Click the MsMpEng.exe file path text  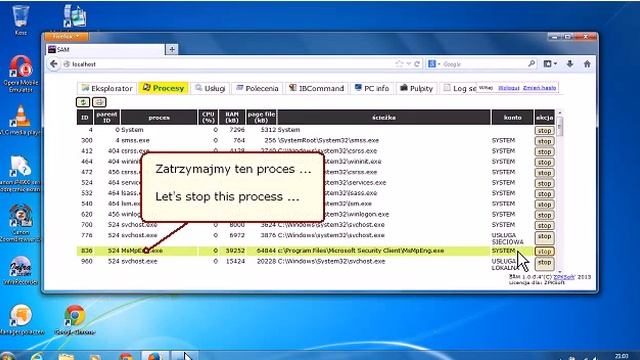(361, 251)
